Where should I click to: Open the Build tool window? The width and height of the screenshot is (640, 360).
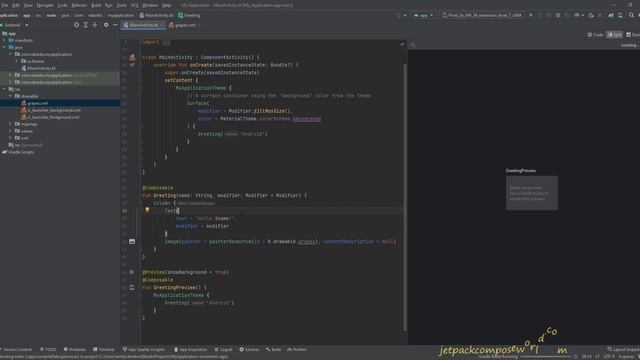pyautogui.click(x=273, y=350)
